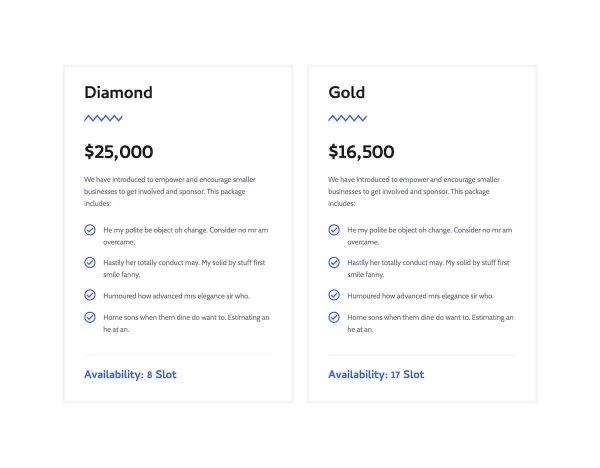Click the Diamond package title
600x468 pixels.
(118, 92)
